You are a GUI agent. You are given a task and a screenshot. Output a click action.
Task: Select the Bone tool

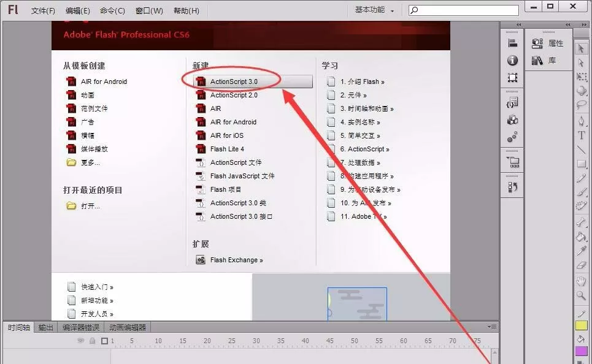click(582, 222)
